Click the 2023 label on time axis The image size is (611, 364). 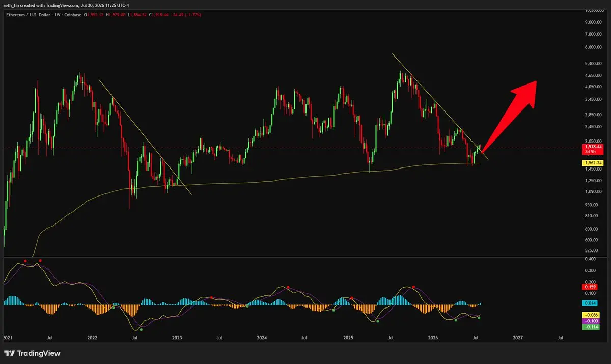(177, 337)
